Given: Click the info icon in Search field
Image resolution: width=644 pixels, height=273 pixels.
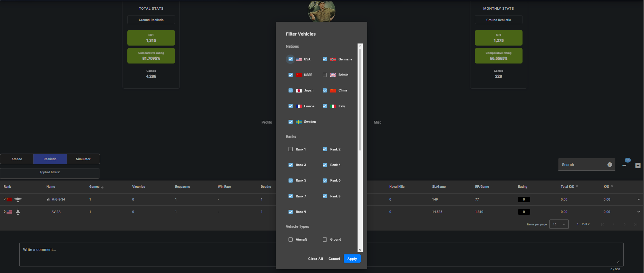Looking at the screenshot, I should coord(609,165).
